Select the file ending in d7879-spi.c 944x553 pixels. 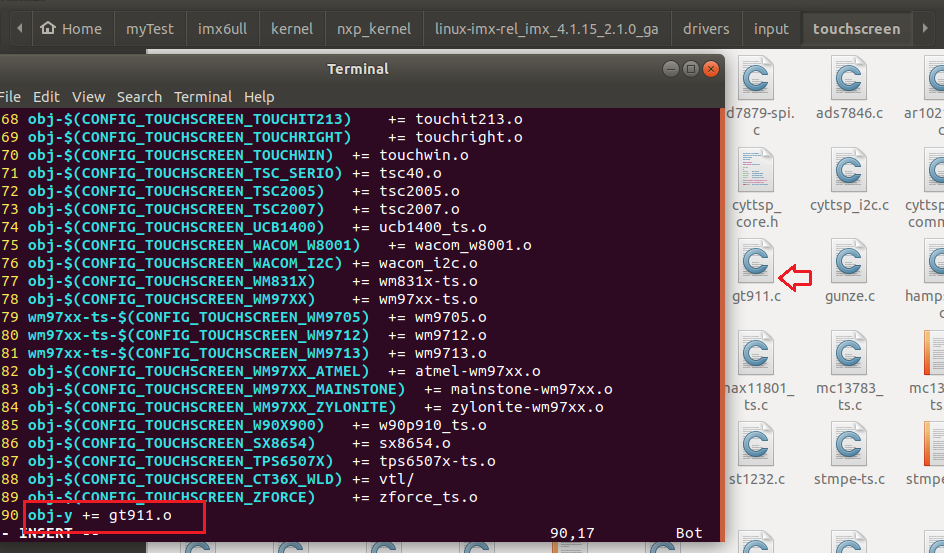pyautogui.click(x=756, y=78)
